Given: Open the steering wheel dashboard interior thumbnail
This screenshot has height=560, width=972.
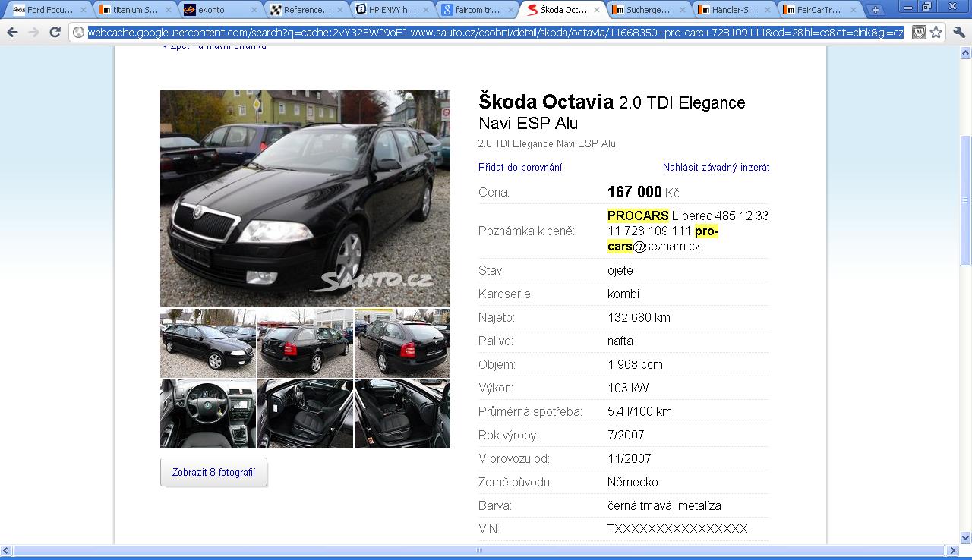Looking at the screenshot, I should tap(208, 414).
